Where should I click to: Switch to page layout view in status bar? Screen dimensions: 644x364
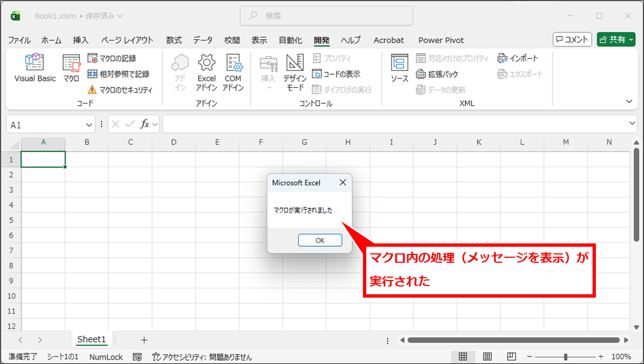click(x=487, y=357)
